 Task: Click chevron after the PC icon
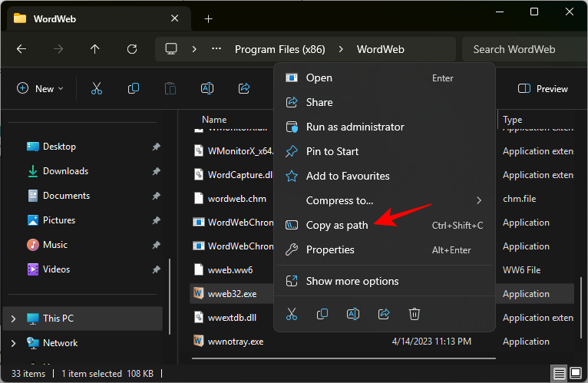194,49
